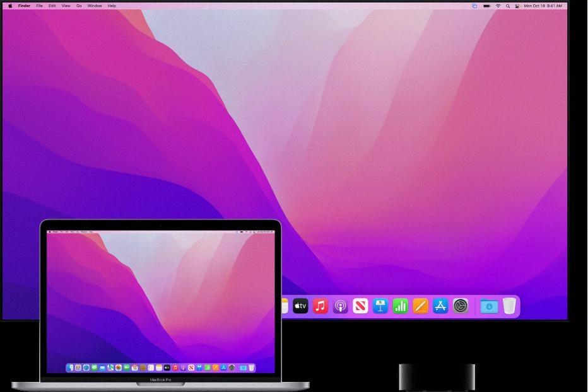Click the Mon Oct 18 9:41 AM clock
The width and height of the screenshot is (588, 392).
click(x=543, y=6)
